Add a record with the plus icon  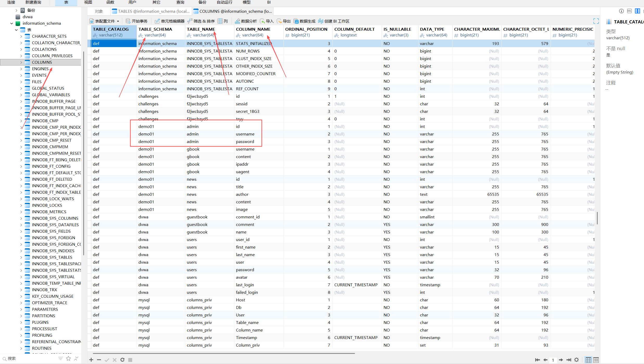pyautogui.click(x=91, y=360)
